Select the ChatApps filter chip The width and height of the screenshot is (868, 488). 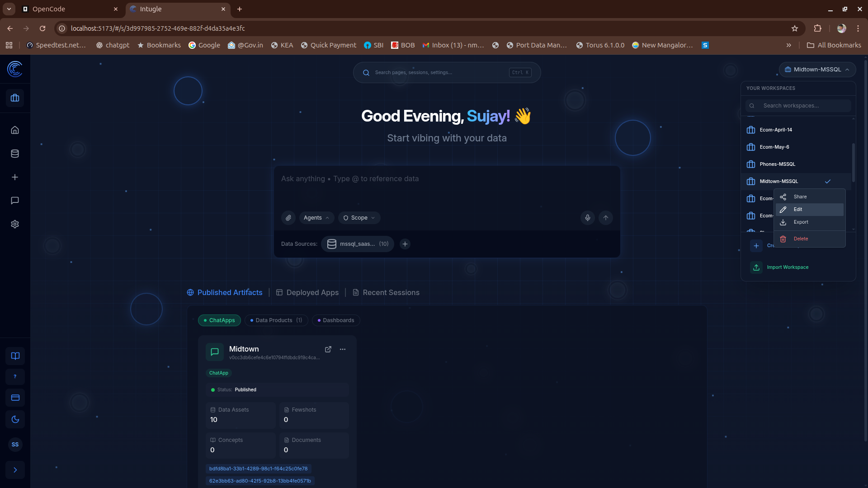click(x=219, y=320)
